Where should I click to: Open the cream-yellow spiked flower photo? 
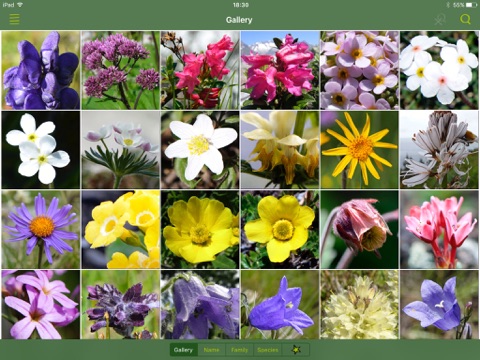point(360,305)
